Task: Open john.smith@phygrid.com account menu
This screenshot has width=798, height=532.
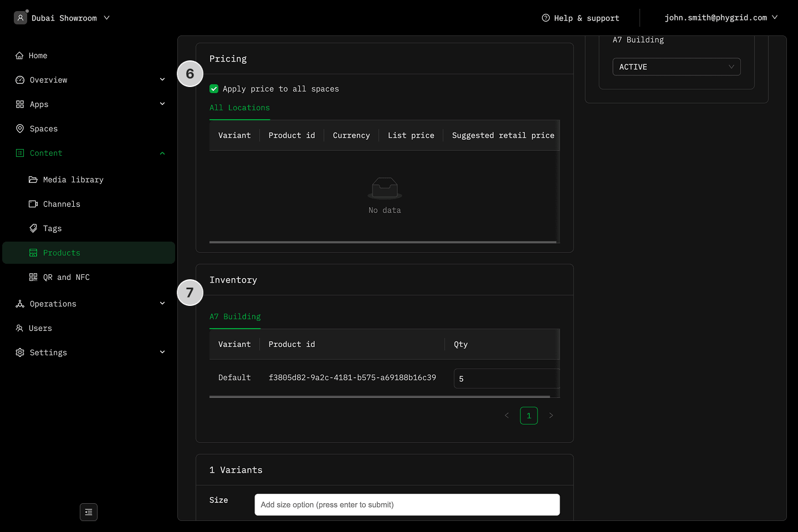Action: click(x=720, y=18)
